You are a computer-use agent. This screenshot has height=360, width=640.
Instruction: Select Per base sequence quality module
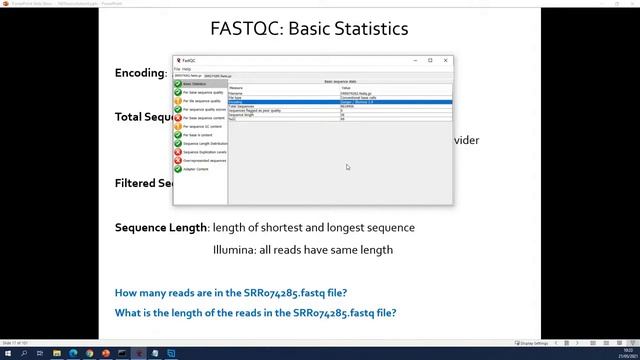200,92
